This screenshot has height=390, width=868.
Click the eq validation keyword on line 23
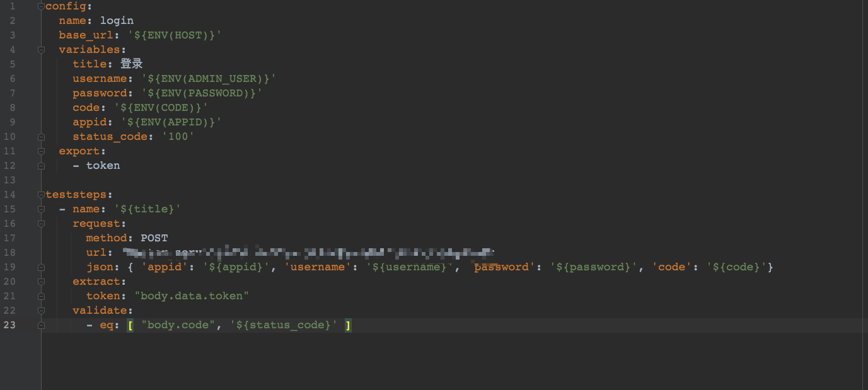tap(107, 324)
